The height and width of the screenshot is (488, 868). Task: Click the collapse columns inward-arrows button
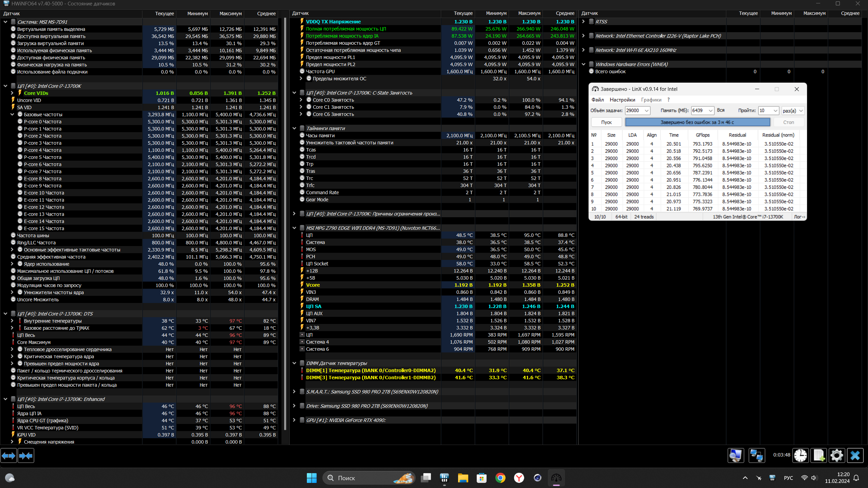point(26,456)
